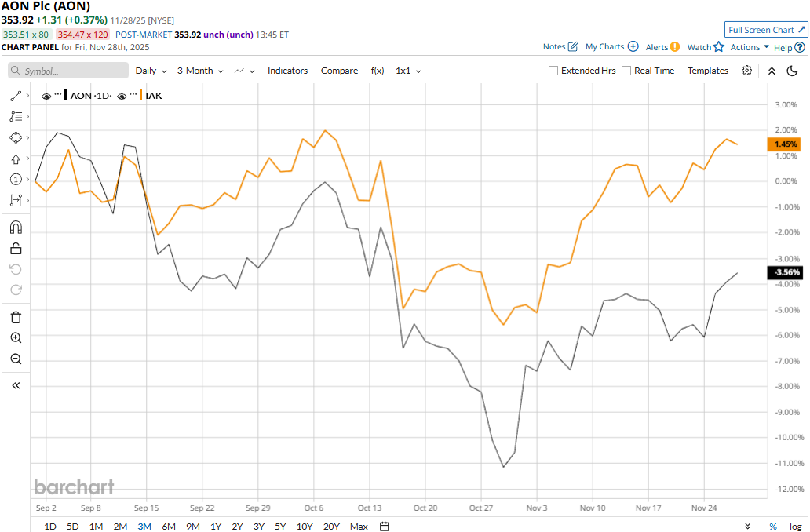Focus the Symbol search field
810x532 pixels.
pos(68,71)
